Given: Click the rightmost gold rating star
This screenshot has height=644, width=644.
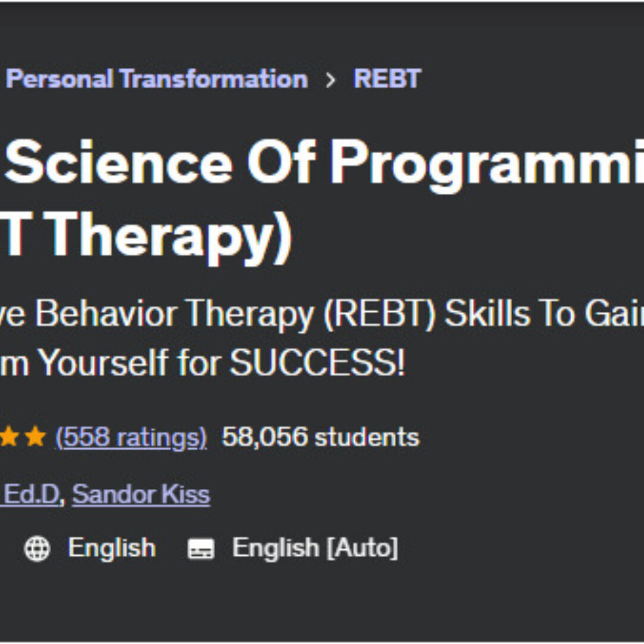Looking at the screenshot, I should pyautogui.click(x=36, y=438).
